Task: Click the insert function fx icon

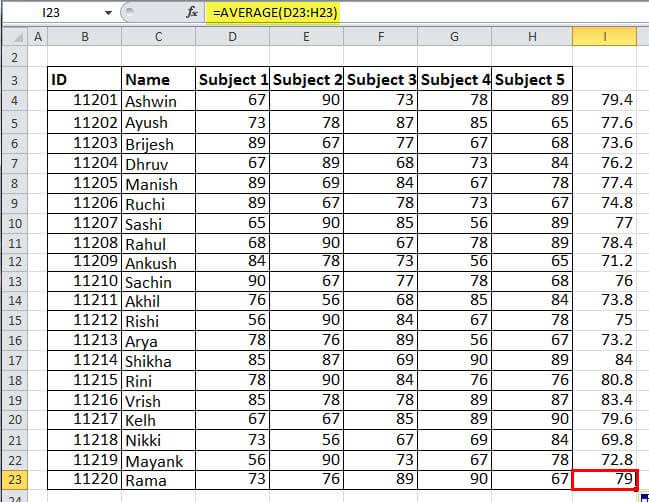Action: point(192,12)
